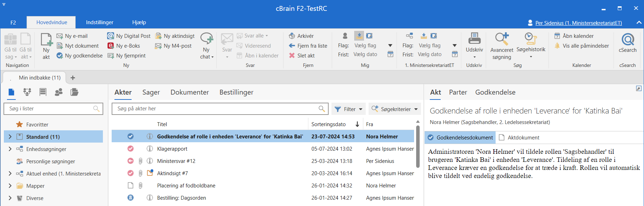
Task: Switch to the Sager tab
Action: click(x=151, y=92)
